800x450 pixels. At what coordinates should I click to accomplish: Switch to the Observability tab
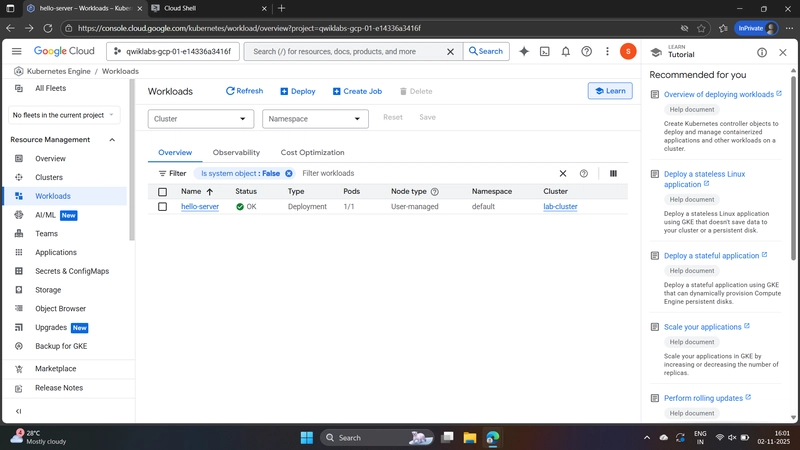pos(236,153)
